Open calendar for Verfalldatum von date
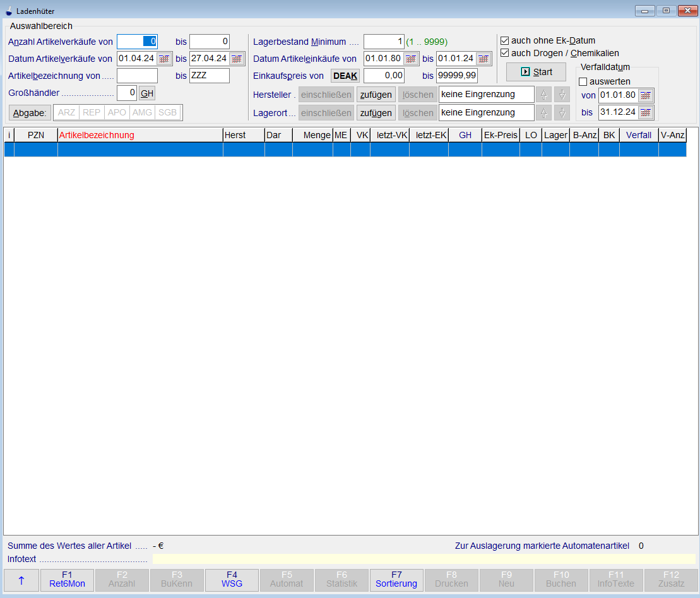700x598 pixels. pos(646,95)
